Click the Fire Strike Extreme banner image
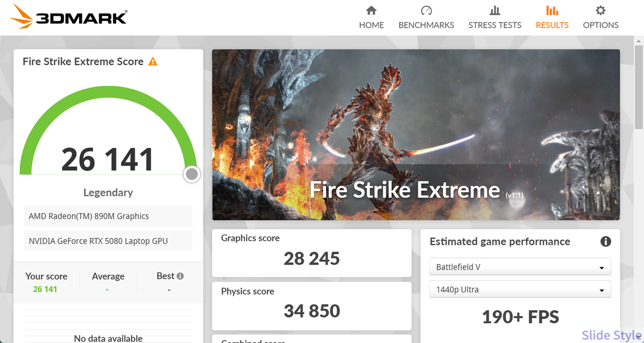The height and width of the screenshot is (343, 644). coord(415,134)
